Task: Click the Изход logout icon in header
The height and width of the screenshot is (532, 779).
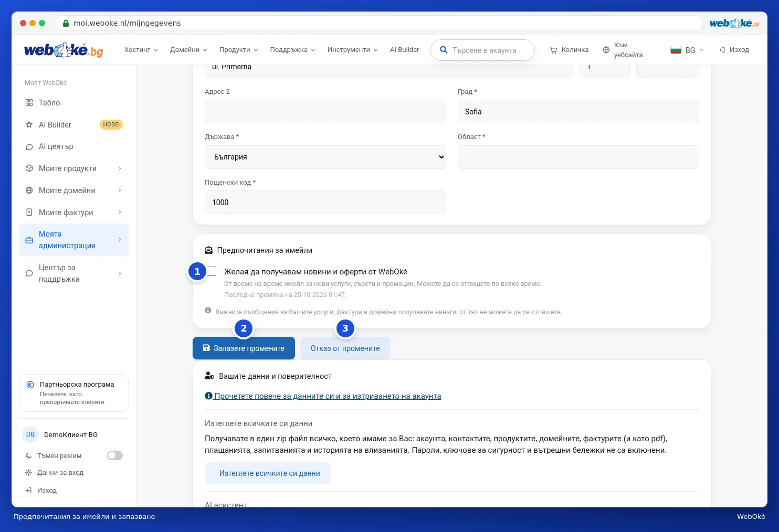Action: (x=722, y=50)
